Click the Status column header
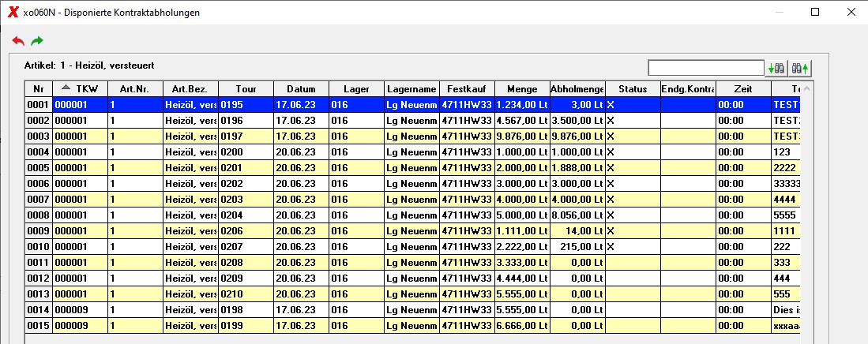Viewport: 868px width, 344px height. 633,89
